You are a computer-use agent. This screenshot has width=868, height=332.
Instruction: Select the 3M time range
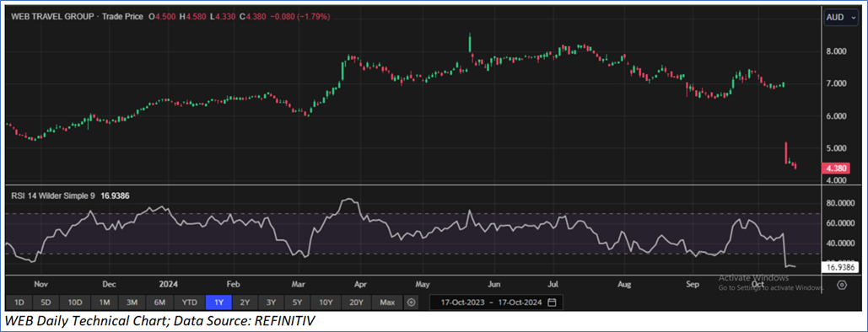[x=132, y=303]
